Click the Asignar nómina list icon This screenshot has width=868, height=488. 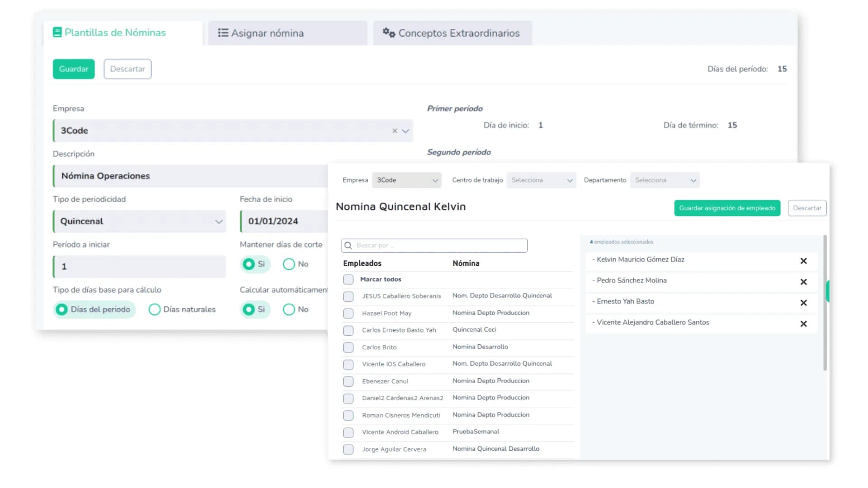pyautogui.click(x=223, y=33)
